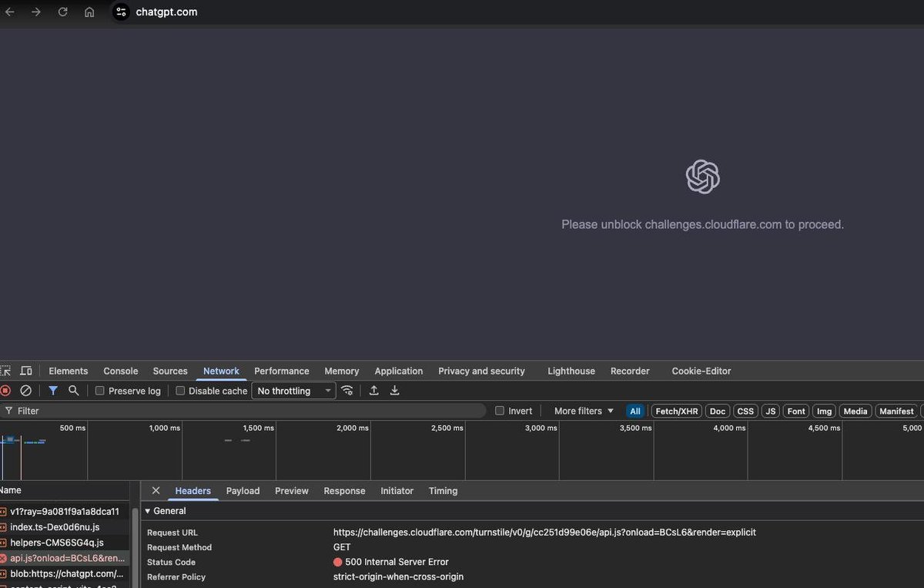Filter requests by Doc type
The image size is (924, 588).
pyautogui.click(x=718, y=411)
